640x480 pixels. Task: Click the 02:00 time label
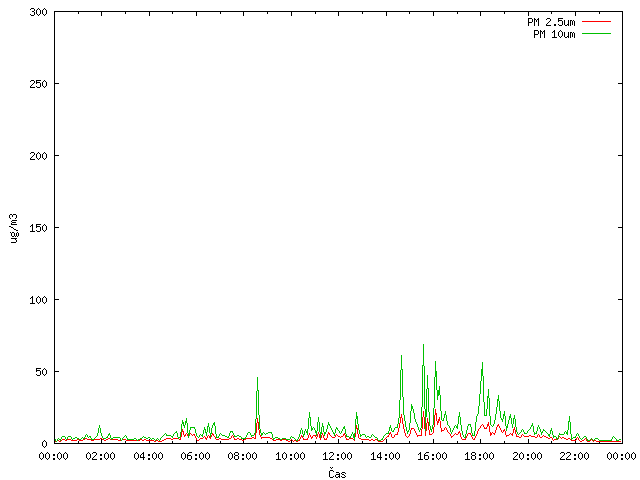click(x=100, y=456)
